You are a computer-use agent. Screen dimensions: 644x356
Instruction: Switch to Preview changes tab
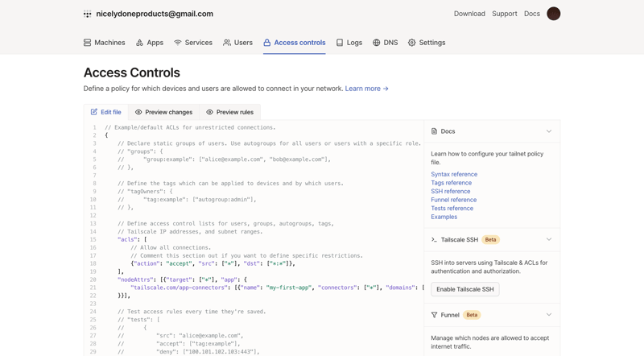pyautogui.click(x=163, y=112)
